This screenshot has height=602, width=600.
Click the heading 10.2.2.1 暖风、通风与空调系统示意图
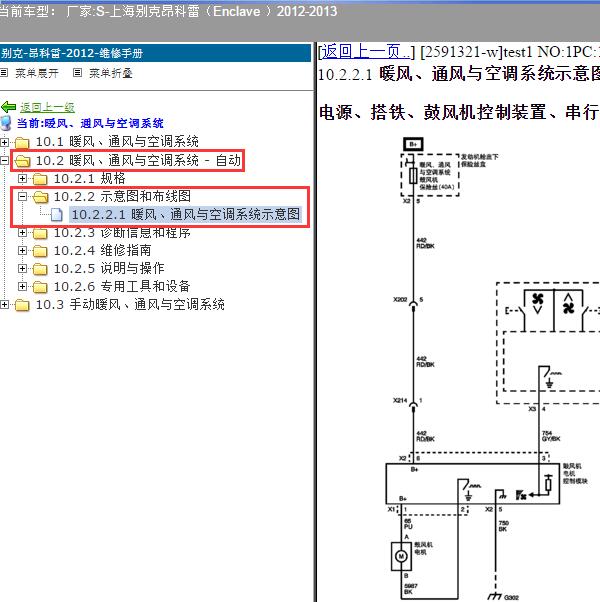pos(459,74)
